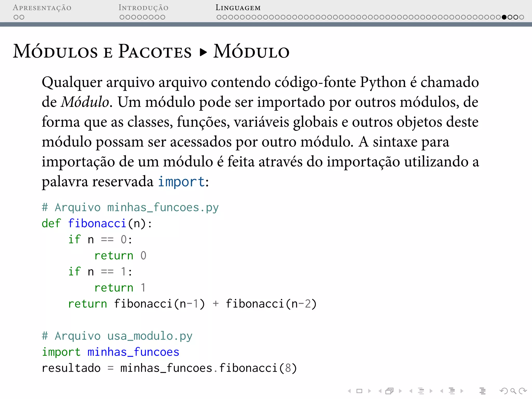Click the subsection lines navigation icon

click(421, 391)
